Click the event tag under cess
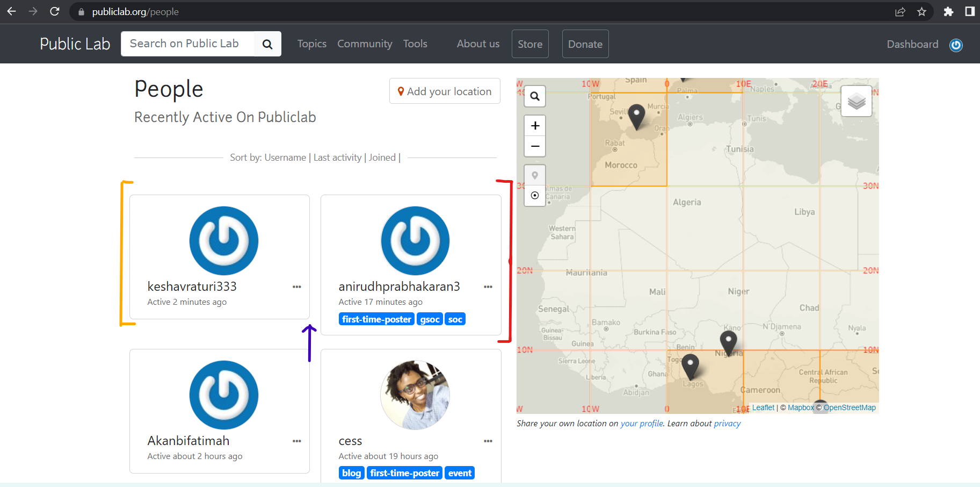 pyautogui.click(x=460, y=473)
